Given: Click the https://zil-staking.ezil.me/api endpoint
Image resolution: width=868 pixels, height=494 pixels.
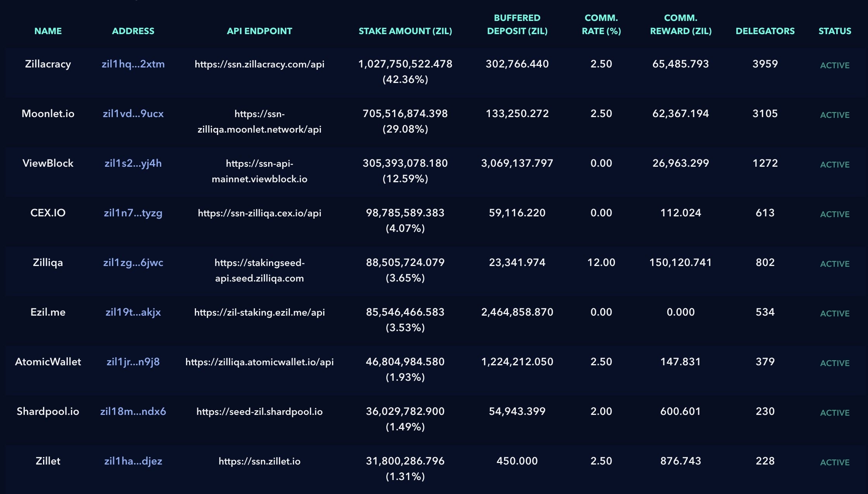Looking at the screenshot, I should tap(260, 312).
